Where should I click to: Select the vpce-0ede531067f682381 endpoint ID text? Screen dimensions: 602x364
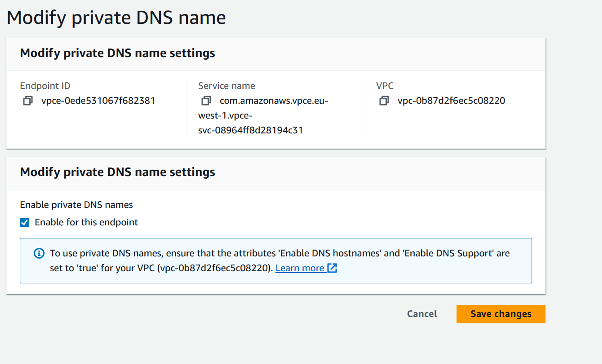click(x=98, y=101)
